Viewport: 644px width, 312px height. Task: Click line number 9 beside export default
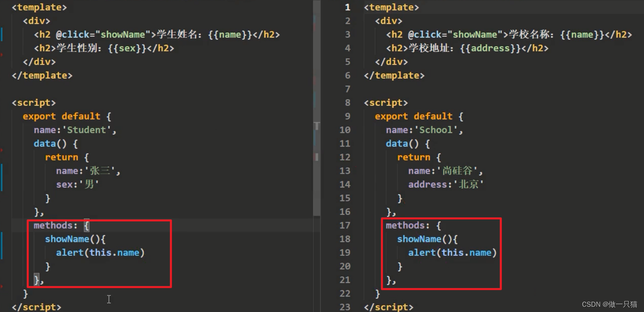pos(347,116)
